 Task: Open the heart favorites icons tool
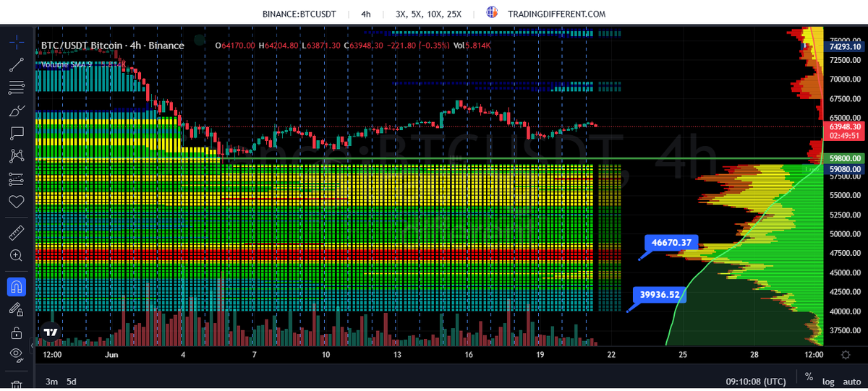tap(16, 201)
